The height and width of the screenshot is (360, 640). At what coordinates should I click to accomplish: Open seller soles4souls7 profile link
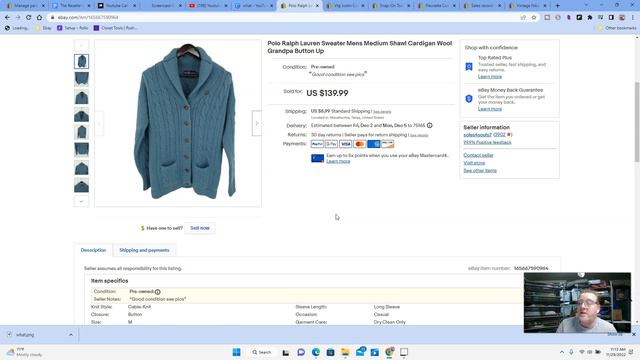[x=478, y=135]
